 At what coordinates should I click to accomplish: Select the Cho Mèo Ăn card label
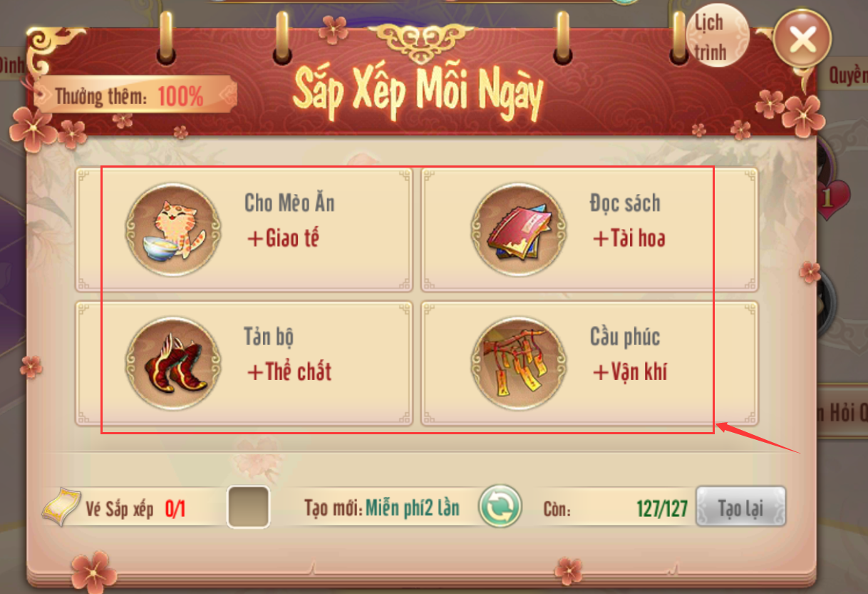click(x=289, y=203)
